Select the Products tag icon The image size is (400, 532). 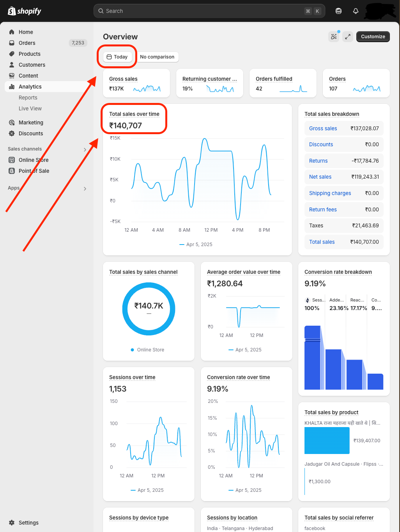tap(12, 54)
